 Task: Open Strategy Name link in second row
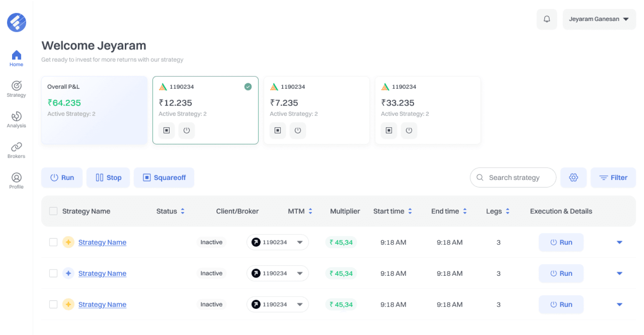coord(103,273)
